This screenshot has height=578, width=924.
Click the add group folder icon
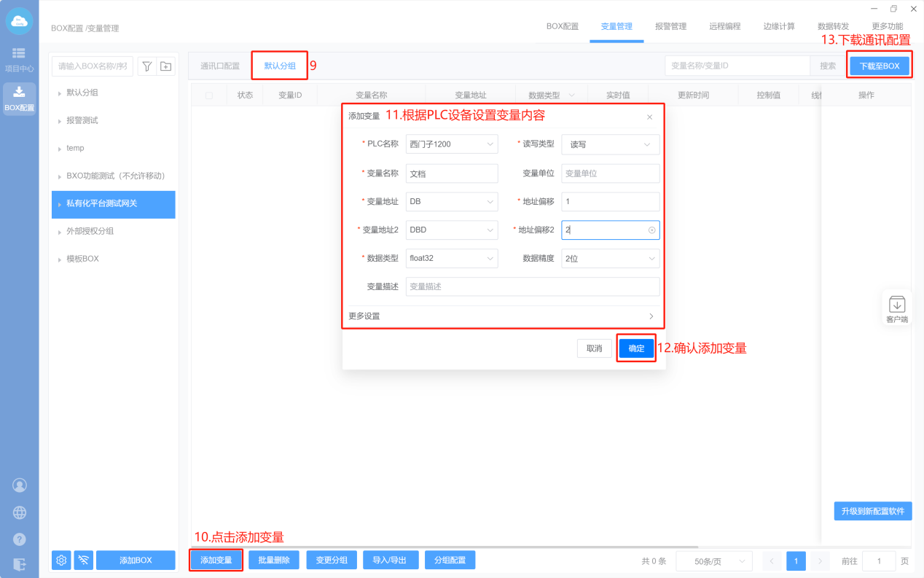166,66
